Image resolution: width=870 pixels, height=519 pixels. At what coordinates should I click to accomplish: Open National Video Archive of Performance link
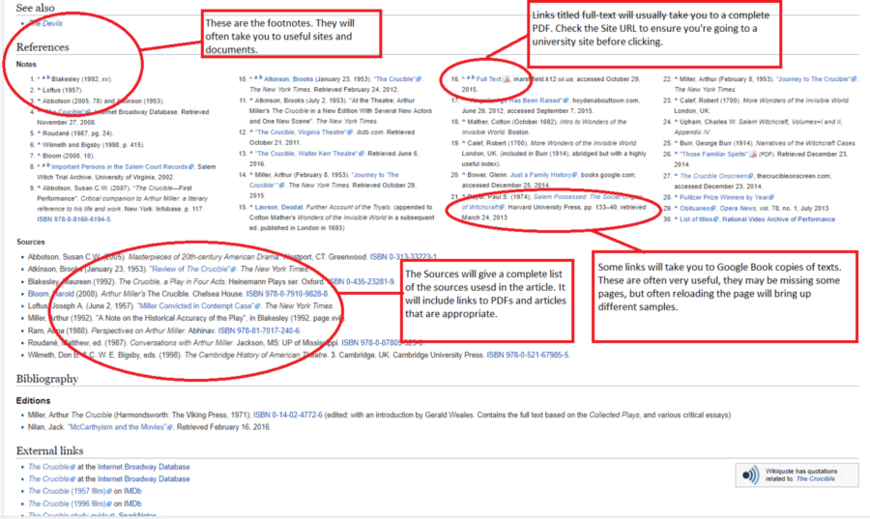click(778, 219)
